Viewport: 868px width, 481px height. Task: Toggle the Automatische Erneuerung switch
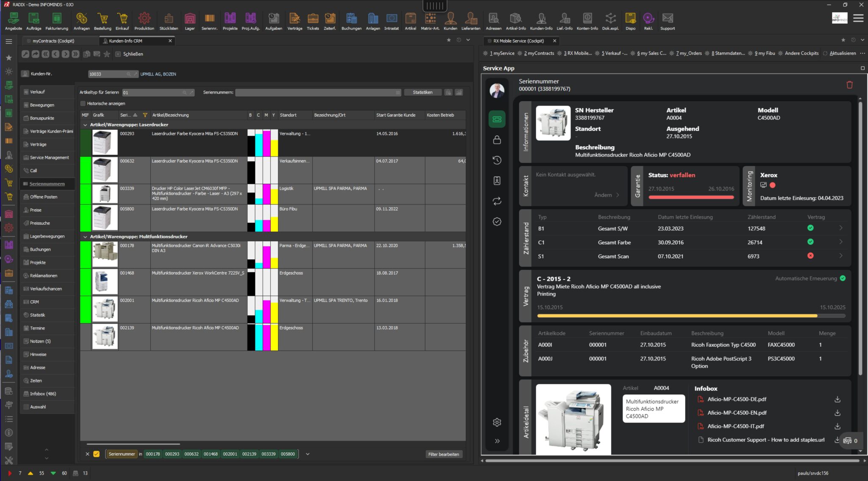843,278
